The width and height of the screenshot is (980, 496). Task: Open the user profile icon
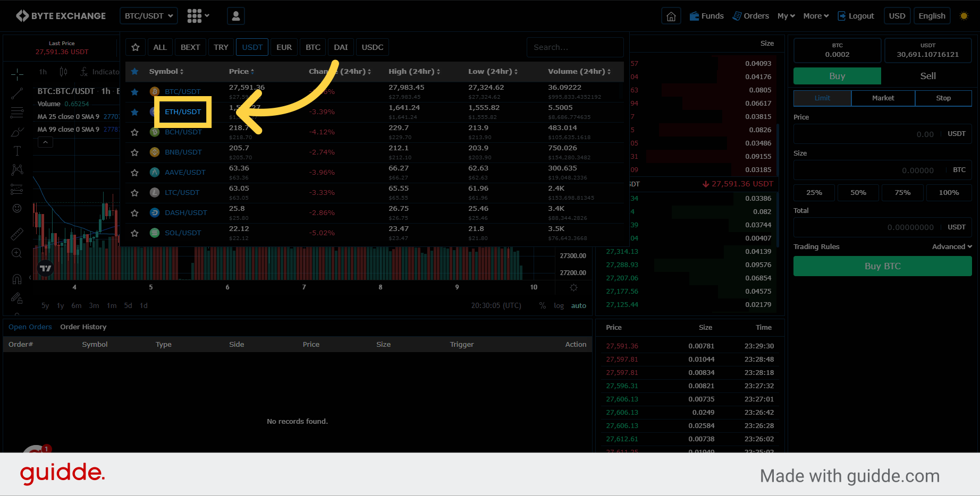(236, 16)
